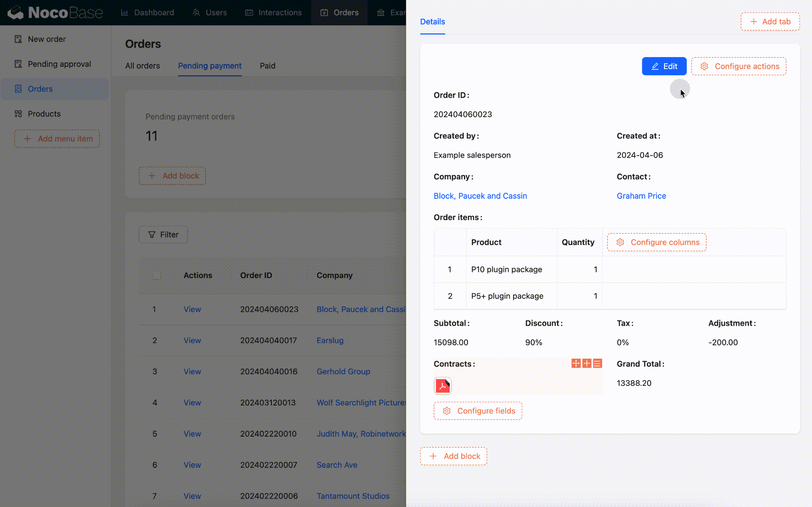
Task: Click the P10 plugin package row
Action: (610, 270)
